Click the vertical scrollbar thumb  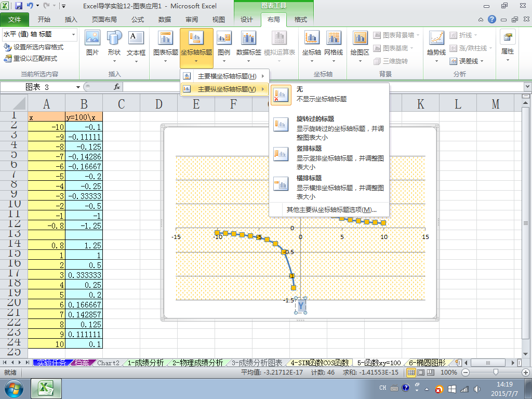pyautogui.click(x=526, y=223)
